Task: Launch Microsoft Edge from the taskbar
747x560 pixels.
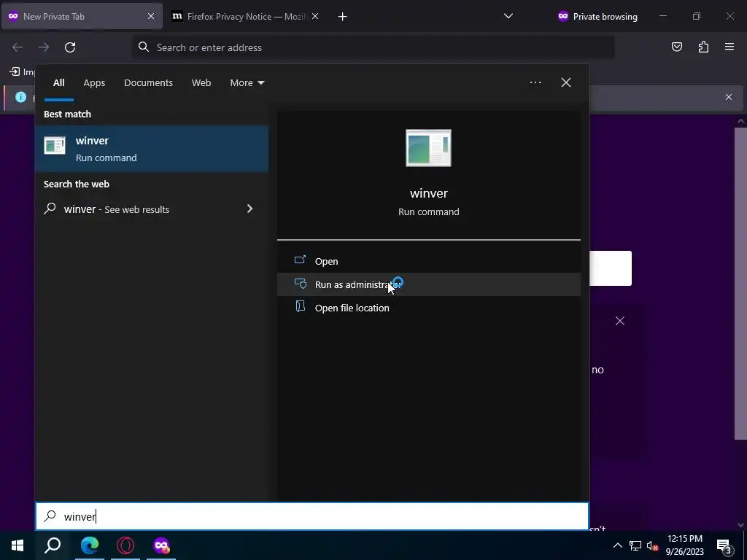Action: 89,545
